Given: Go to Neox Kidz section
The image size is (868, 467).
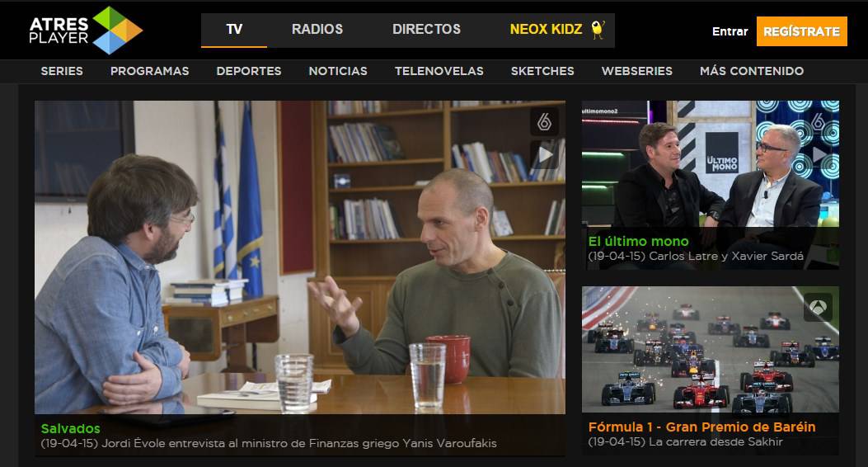Looking at the screenshot, I should (x=546, y=30).
